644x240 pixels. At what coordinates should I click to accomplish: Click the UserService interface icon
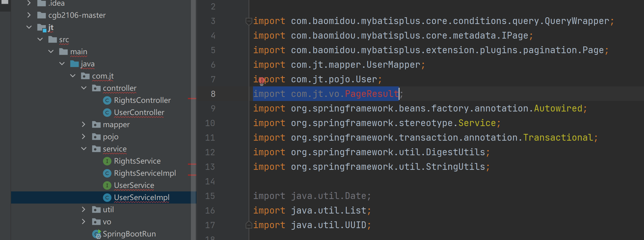tap(107, 185)
